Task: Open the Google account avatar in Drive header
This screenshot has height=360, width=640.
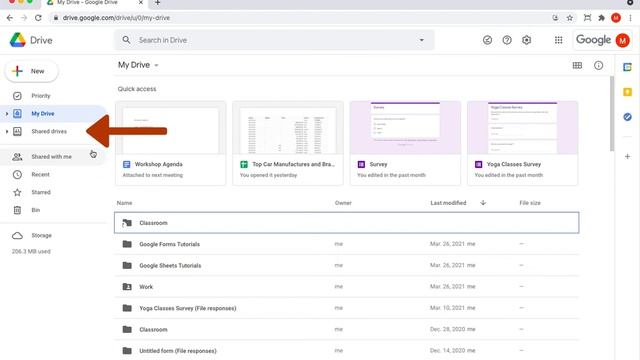Action: [622, 40]
